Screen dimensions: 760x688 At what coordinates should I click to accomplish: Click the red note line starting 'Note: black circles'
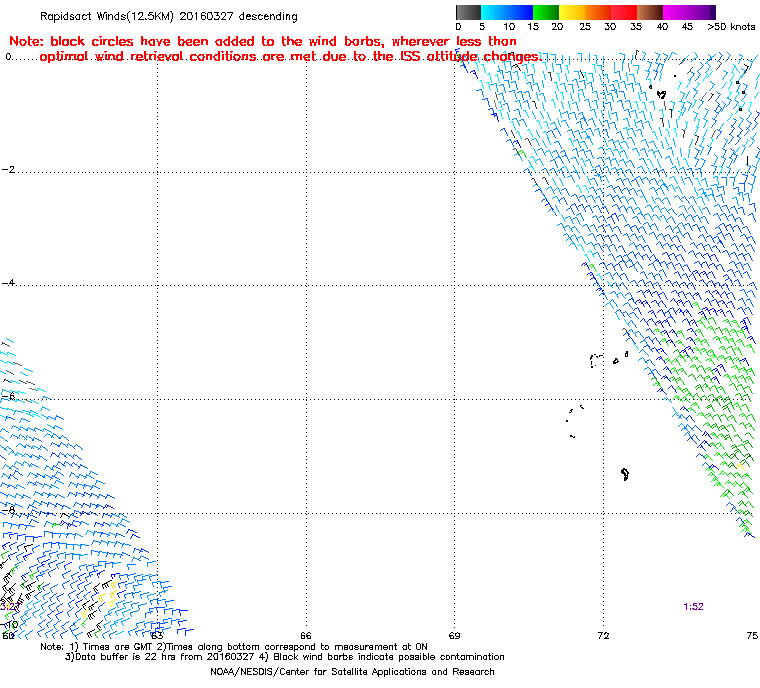(263, 41)
